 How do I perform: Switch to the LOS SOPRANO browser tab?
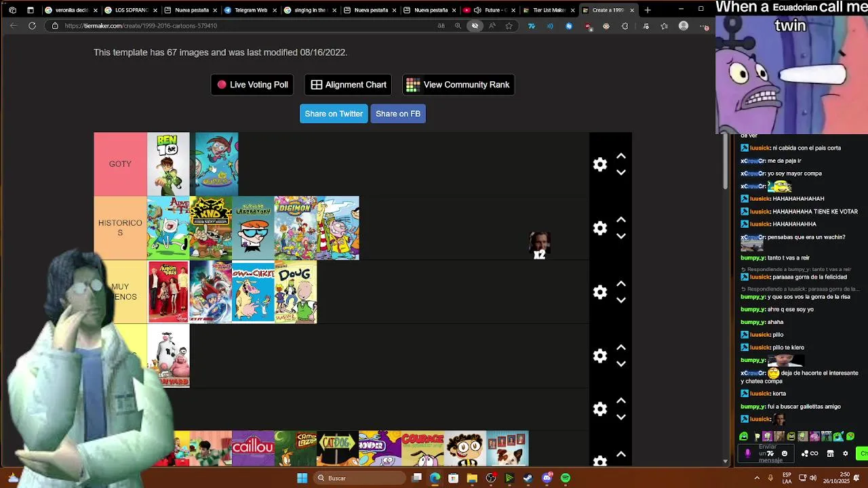131,10
